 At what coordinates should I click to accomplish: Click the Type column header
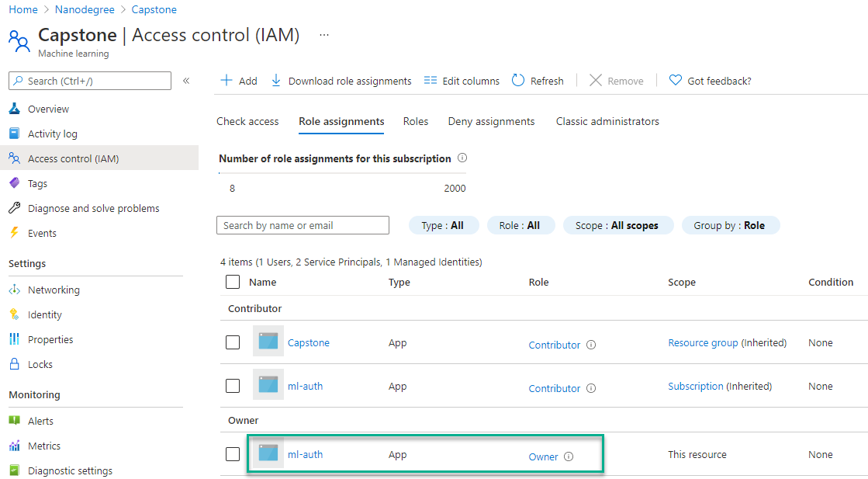tap(399, 282)
